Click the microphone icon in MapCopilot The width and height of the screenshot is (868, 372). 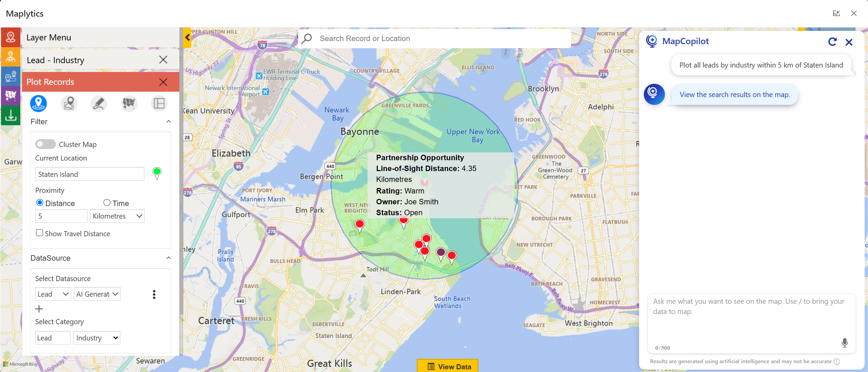tap(845, 343)
